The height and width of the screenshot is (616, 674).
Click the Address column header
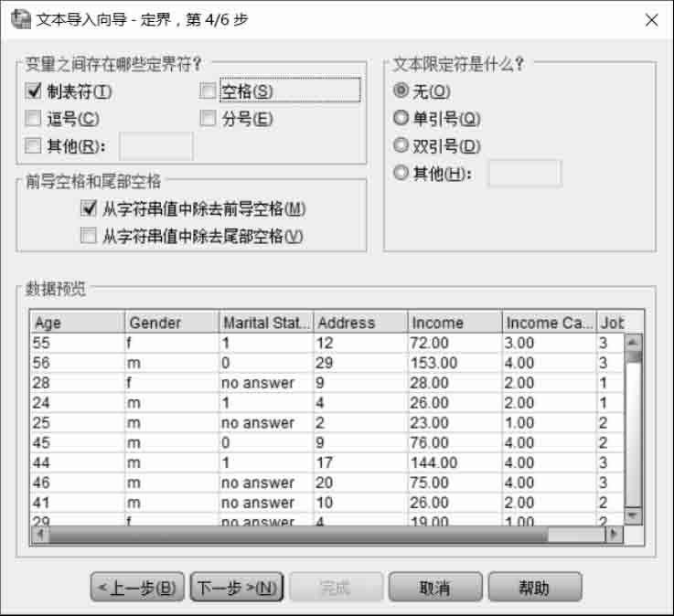pos(360,323)
